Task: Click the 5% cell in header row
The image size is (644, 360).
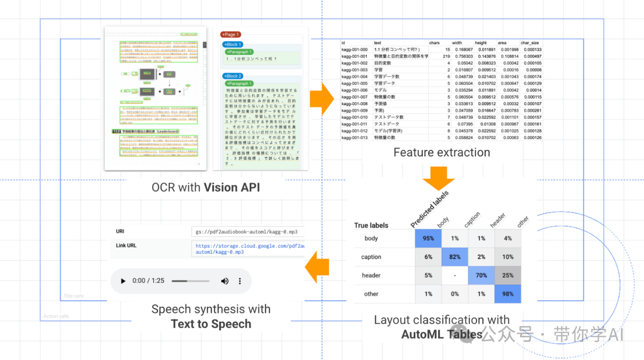Action: click(428, 275)
